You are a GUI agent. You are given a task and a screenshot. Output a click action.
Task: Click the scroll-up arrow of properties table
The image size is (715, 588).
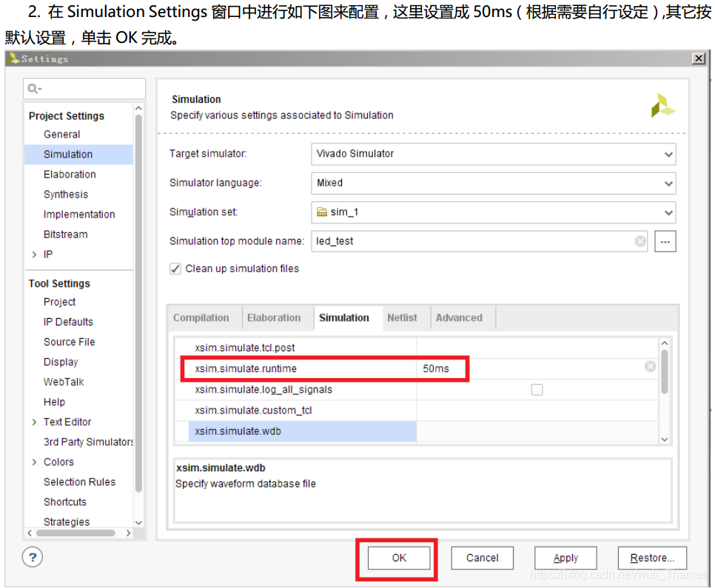click(x=665, y=342)
